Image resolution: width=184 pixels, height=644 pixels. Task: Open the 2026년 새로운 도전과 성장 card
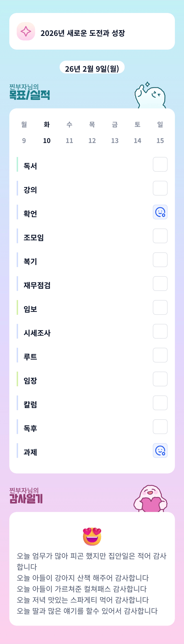coord(92,32)
